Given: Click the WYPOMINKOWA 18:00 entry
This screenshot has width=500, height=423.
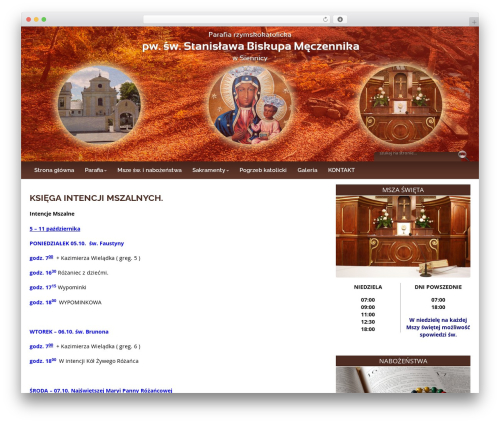Looking at the screenshot, I should click(x=65, y=302).
